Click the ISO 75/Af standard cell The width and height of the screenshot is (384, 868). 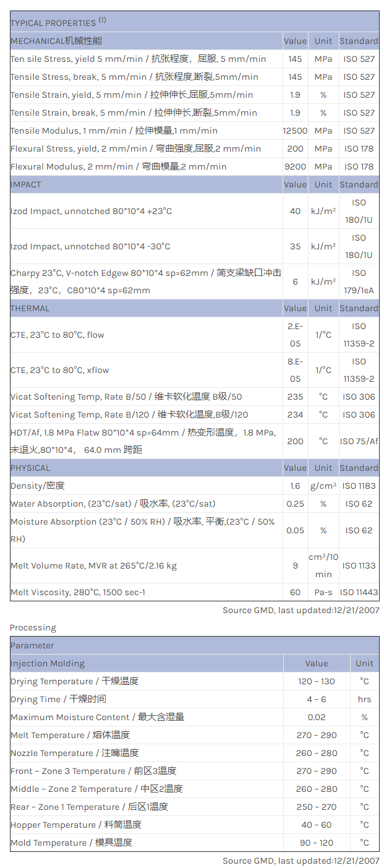tap(359, 441)
